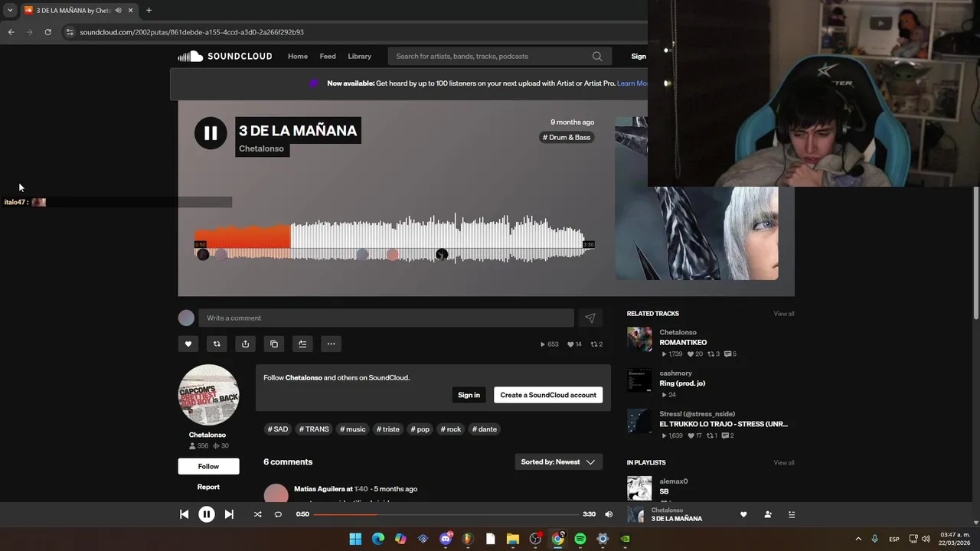Select the #TRANS tag

tap(314, 429)
